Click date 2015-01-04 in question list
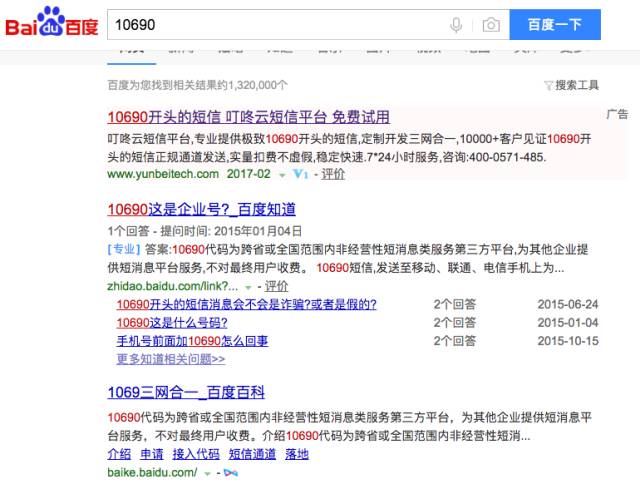This screenshot has height=489, width=640. click(x=568, y=323)
